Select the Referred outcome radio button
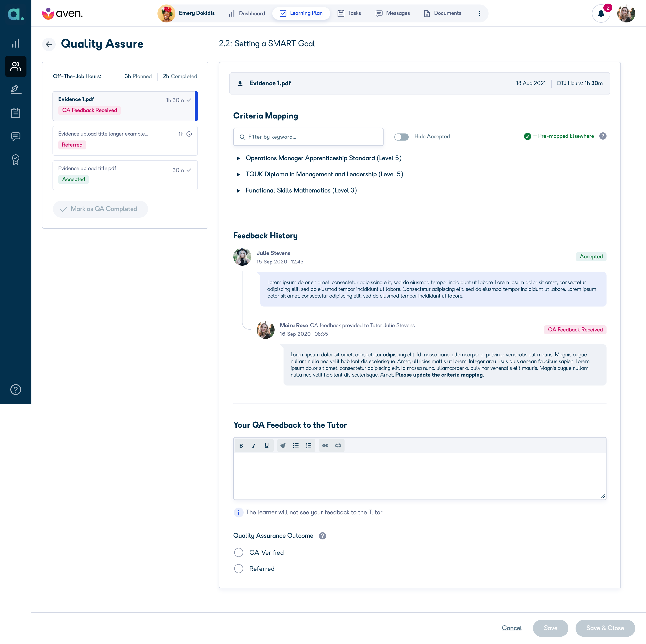646x644 pixels. click(238, 569)
